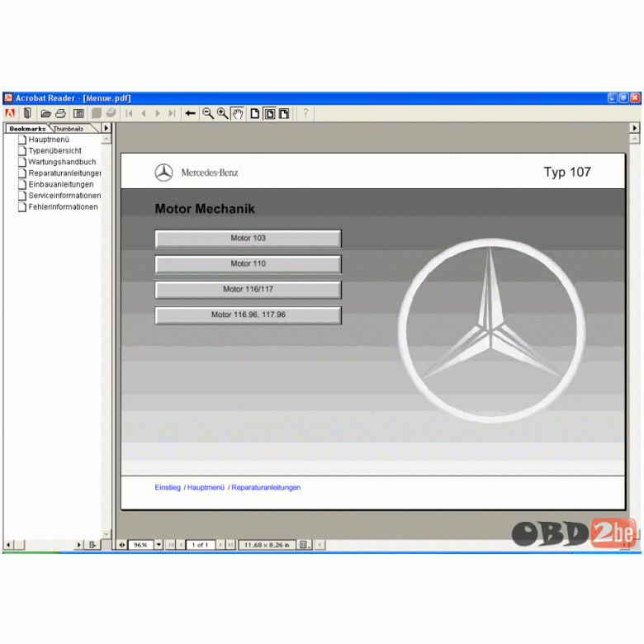Click status bar first page button

tap(171, 545)
